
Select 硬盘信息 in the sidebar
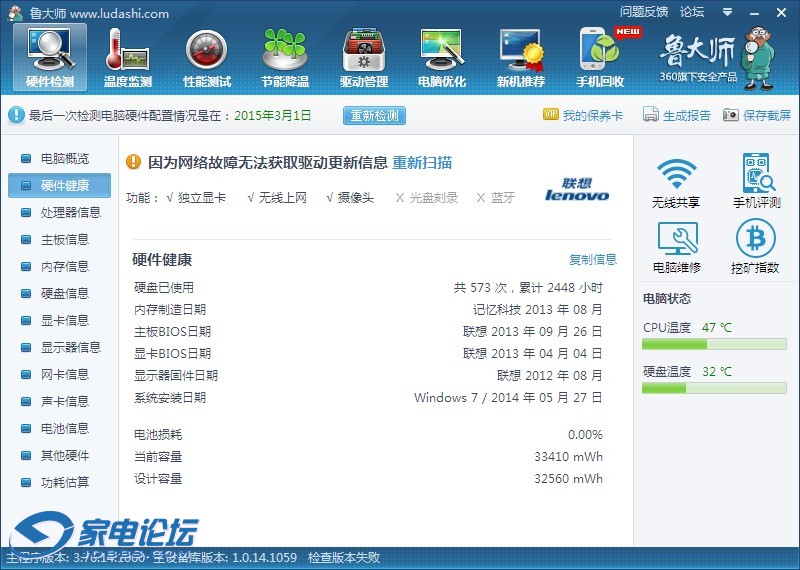click(64, 293)
